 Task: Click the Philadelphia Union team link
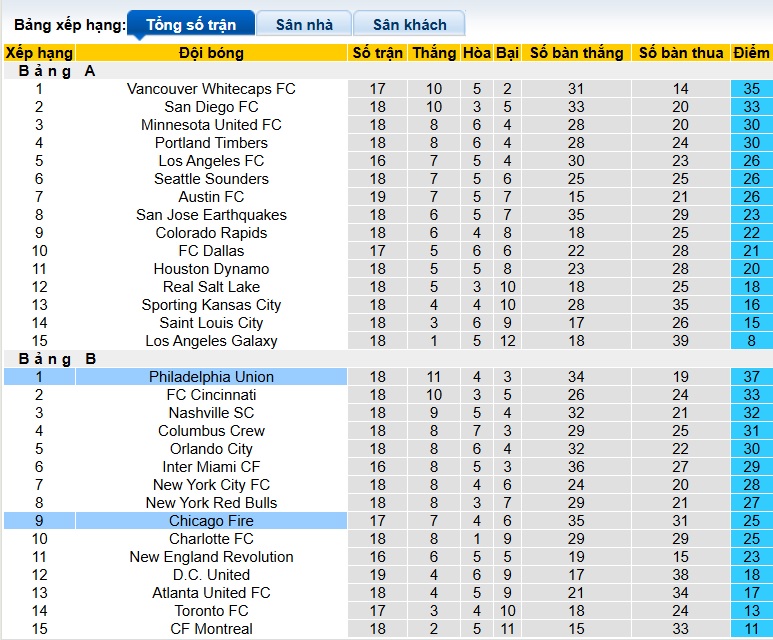(211, 377)
